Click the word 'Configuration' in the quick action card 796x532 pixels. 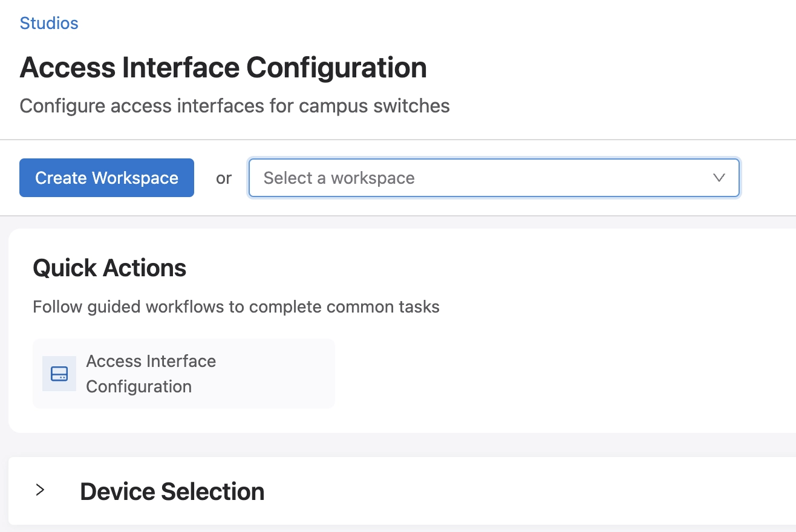pyautogui.click(x=139, y=387)
